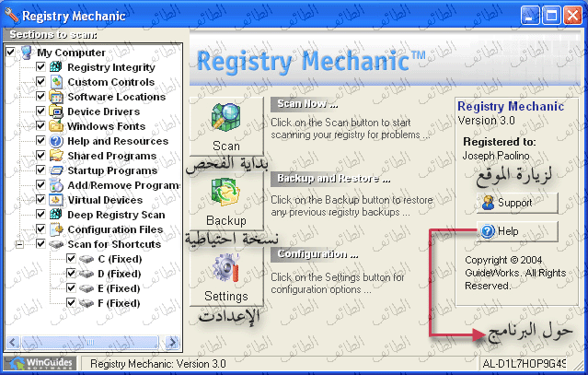This screenshot has height=375, width=588.
Task: Click the E (Fixed) drive icon
Action: point(86,288)
